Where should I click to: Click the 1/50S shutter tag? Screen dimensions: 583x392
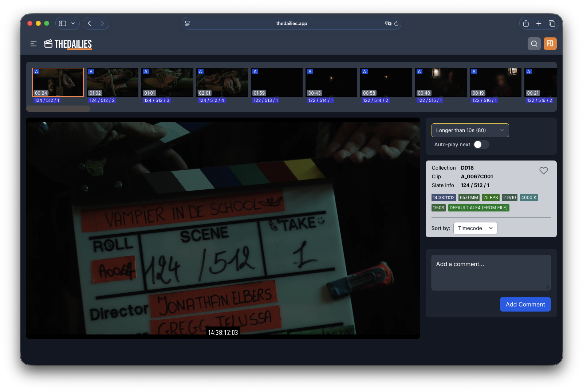(x=438, y=208)
